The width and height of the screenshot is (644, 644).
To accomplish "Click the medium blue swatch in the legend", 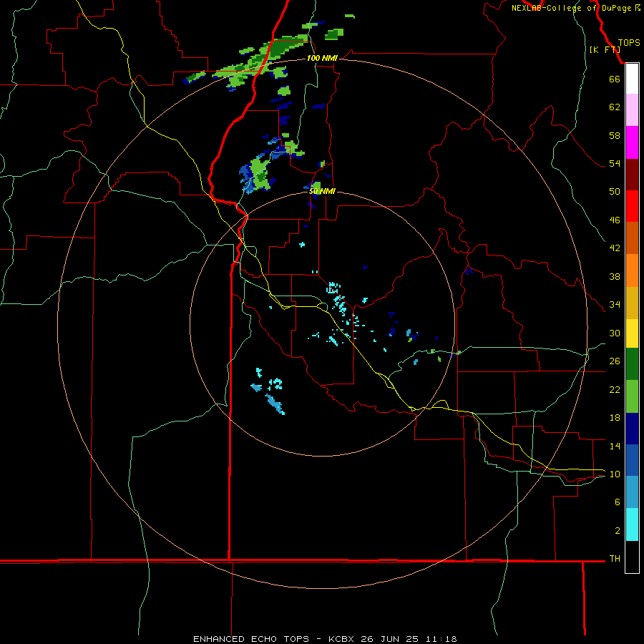I will pos(632,460).
